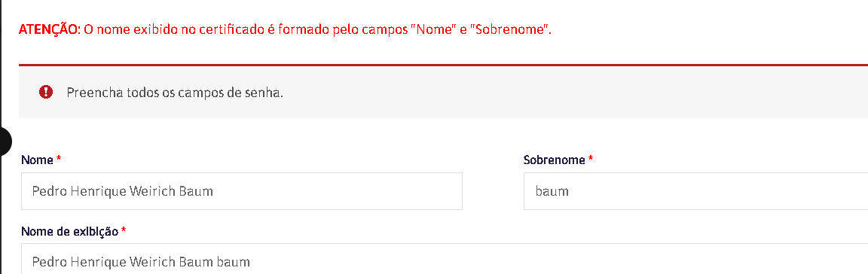Image resolution: width=868 pixels, height=274 pixels.
Task: Place cursor after 'baum' in Sobrenome field
Action: (570, 191)
